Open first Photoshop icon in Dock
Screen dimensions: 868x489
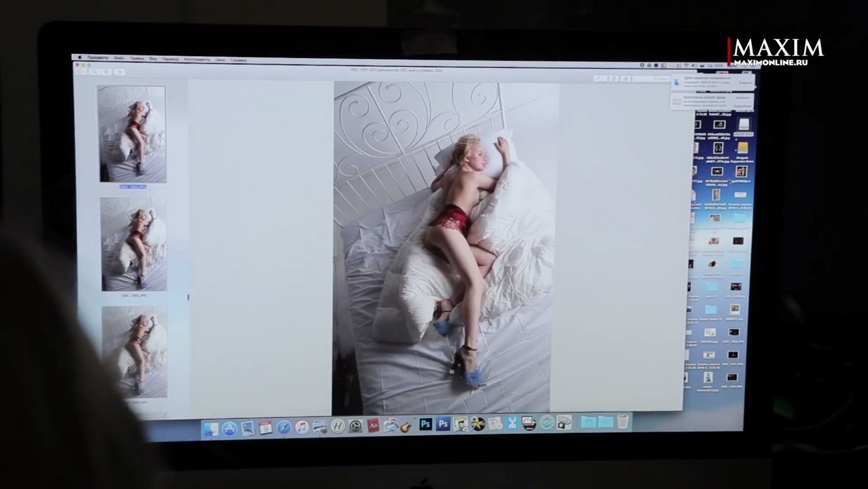[x=425, y=424]
